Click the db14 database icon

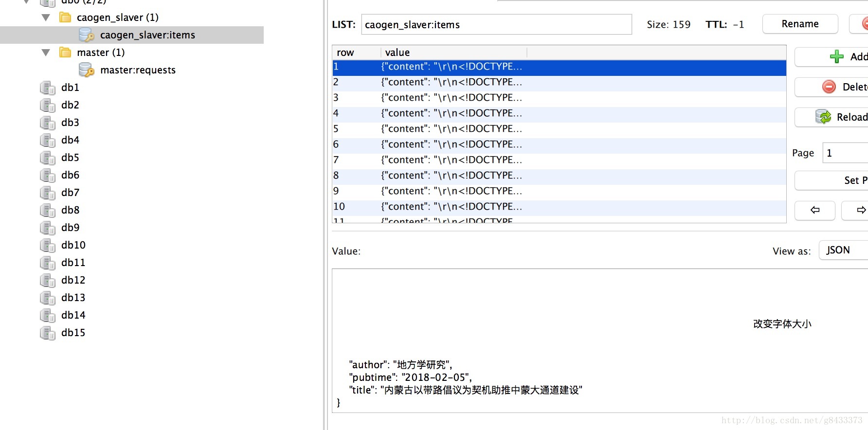tap(48, 316)
